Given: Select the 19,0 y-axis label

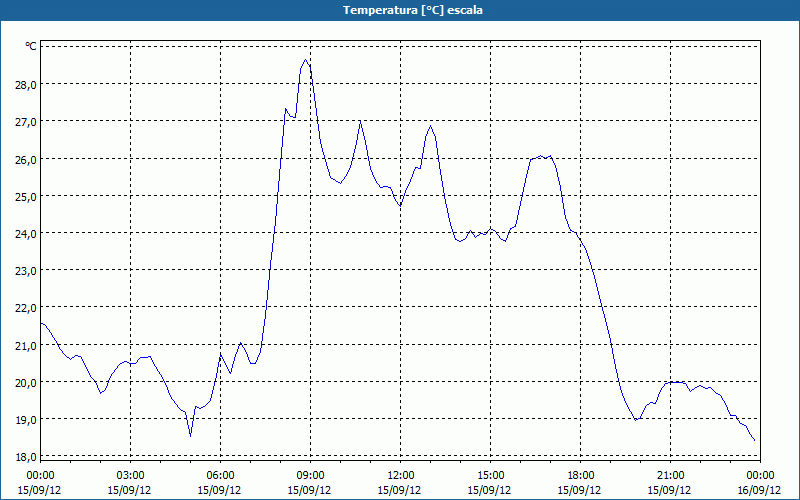Looking at the screenshot, I should tap(26, 420).
